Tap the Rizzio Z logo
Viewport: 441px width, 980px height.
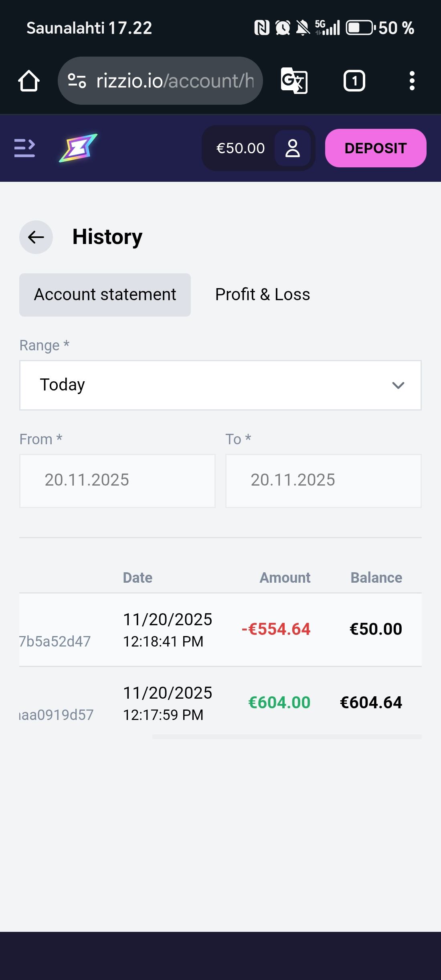click(x=78, y=148)
